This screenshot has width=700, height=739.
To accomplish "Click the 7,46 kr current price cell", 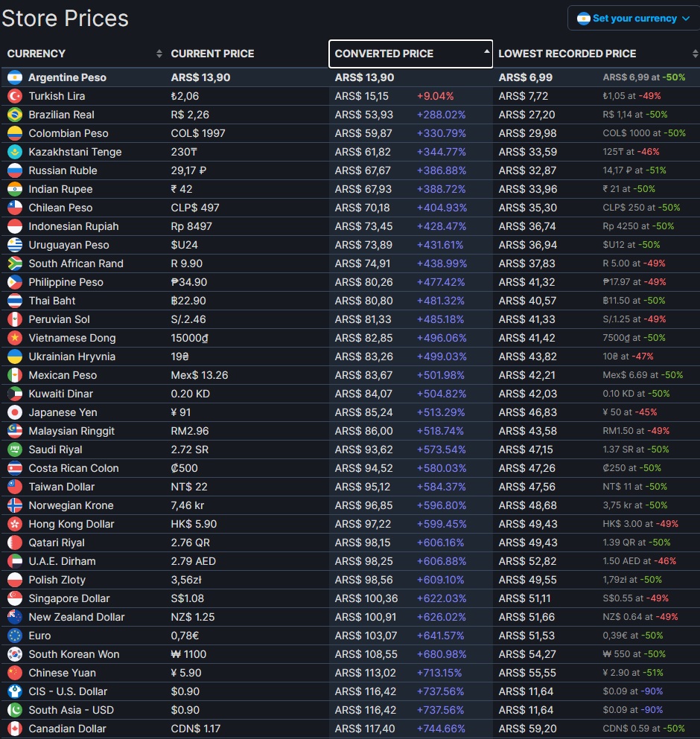I will click(x=188, y=506).
